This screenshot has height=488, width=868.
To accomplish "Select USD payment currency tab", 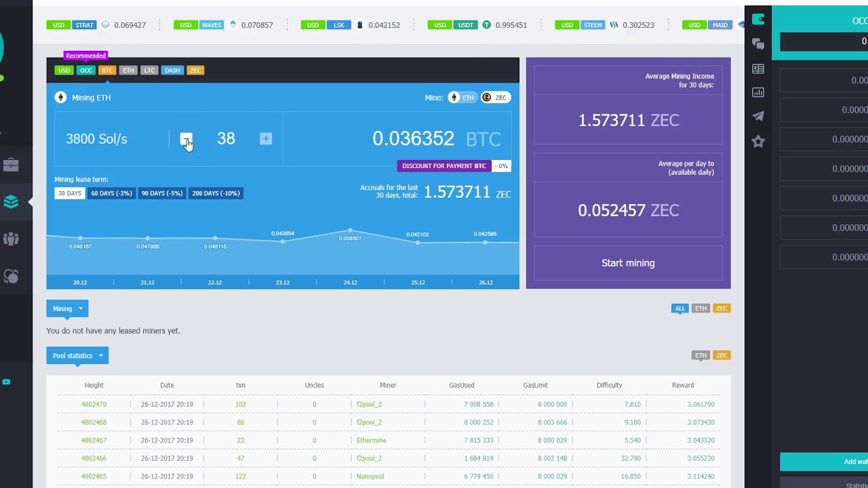I will click(x=64, y=70).
